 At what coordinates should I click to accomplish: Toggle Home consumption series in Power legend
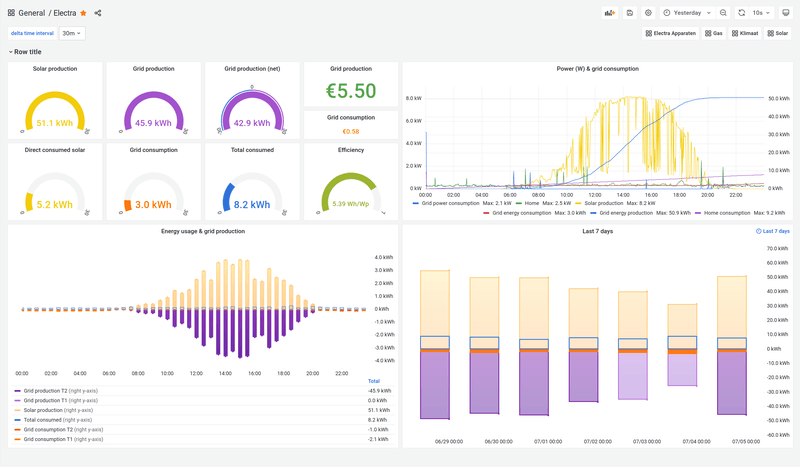point(725,212)
